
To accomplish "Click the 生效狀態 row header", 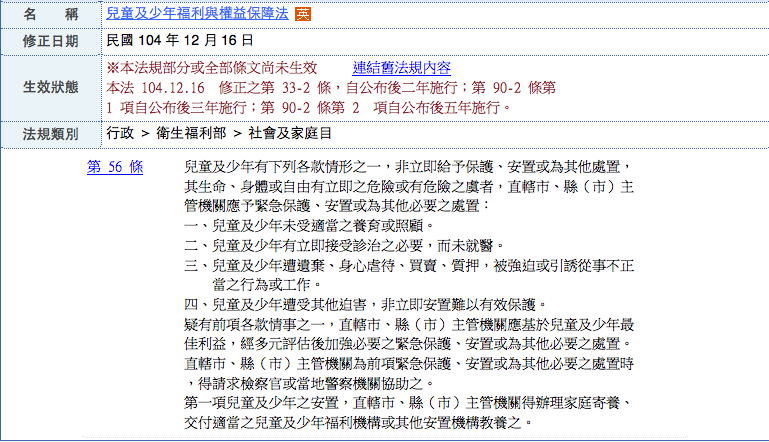I will pos(49,87).
